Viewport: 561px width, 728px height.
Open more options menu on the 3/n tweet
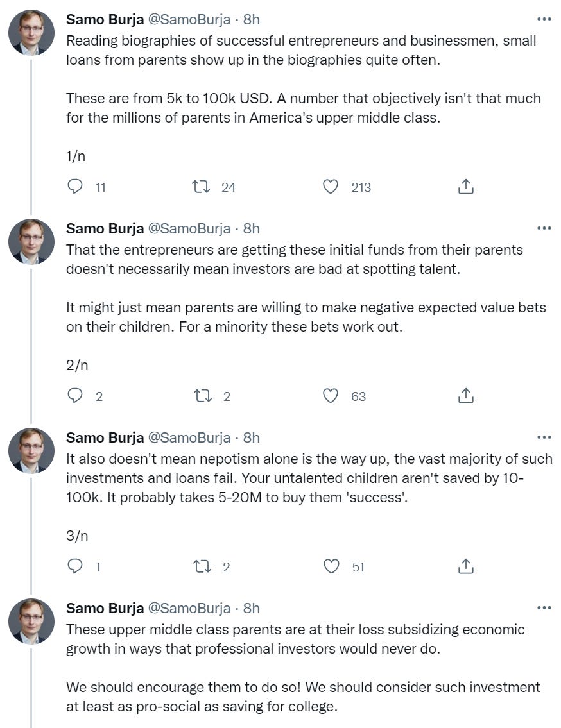(x=544, y=437)
